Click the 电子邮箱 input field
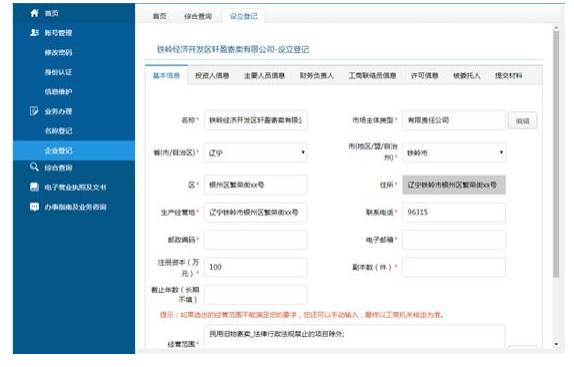 point(454,240)
